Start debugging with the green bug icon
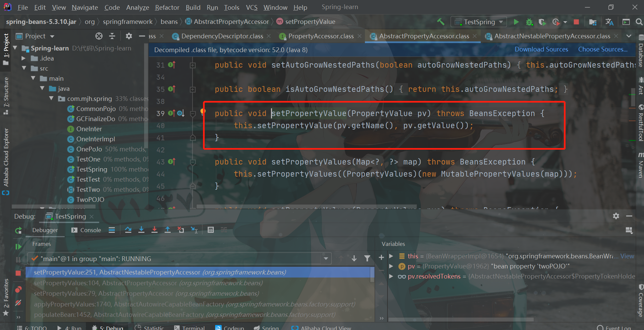 point(529,22)
